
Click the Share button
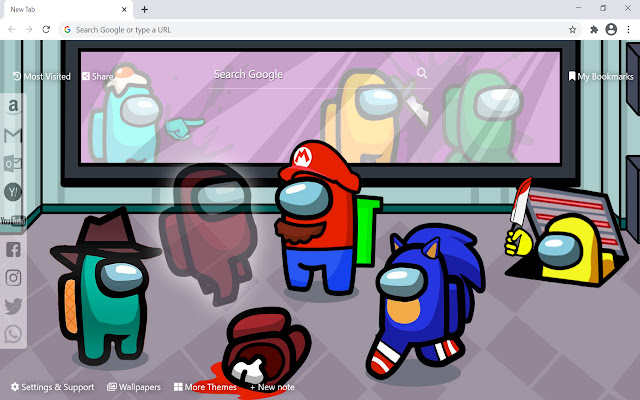97,76
